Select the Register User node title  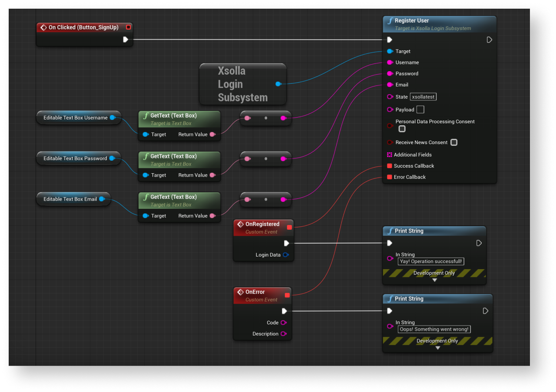tap(411, 20)
